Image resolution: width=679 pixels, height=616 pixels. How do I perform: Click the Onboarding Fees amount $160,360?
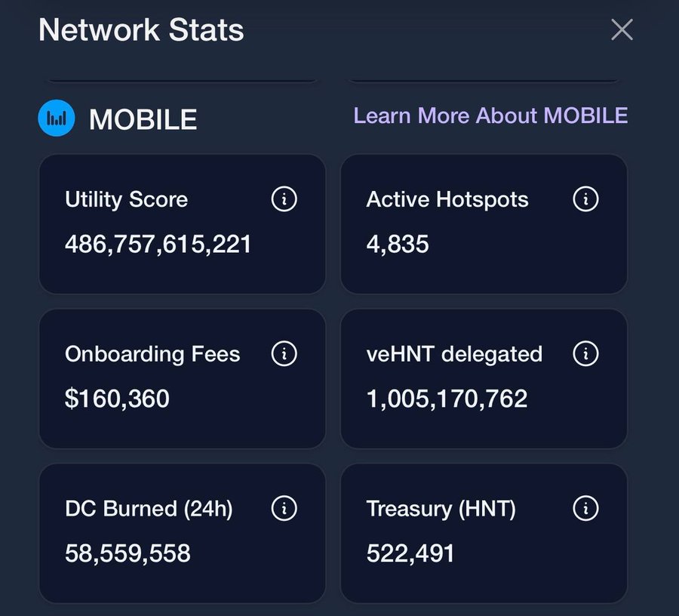117,399
